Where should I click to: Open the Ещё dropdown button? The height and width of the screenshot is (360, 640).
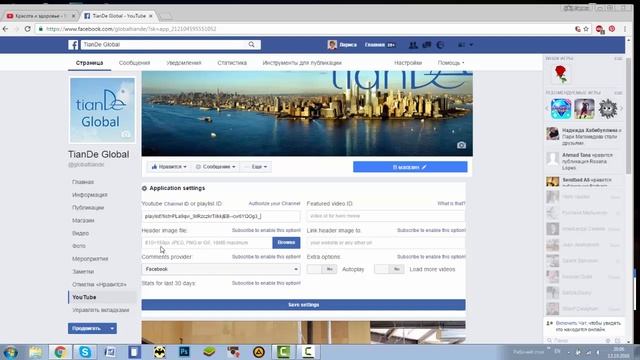click(x=256, y=167)
